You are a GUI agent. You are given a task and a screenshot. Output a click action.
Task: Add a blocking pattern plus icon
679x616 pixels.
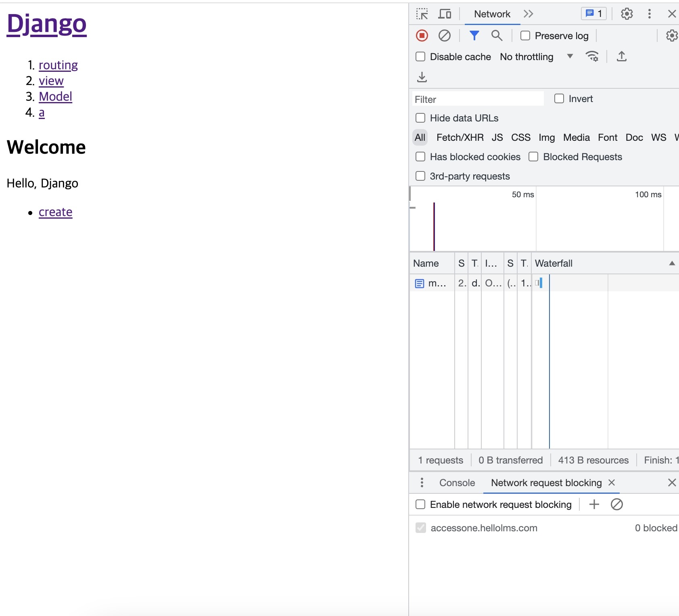594,504
